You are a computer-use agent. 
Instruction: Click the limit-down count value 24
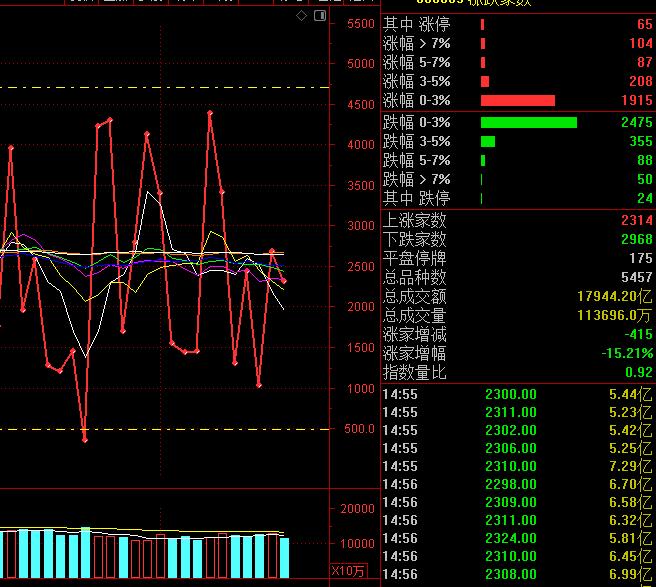pyautogui.click(x=645, y=198)
